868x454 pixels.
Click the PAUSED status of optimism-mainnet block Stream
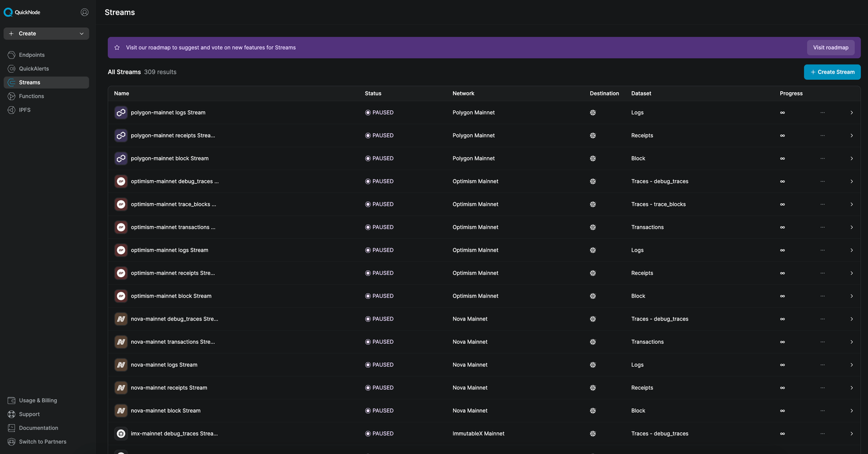tap(379, 296)
